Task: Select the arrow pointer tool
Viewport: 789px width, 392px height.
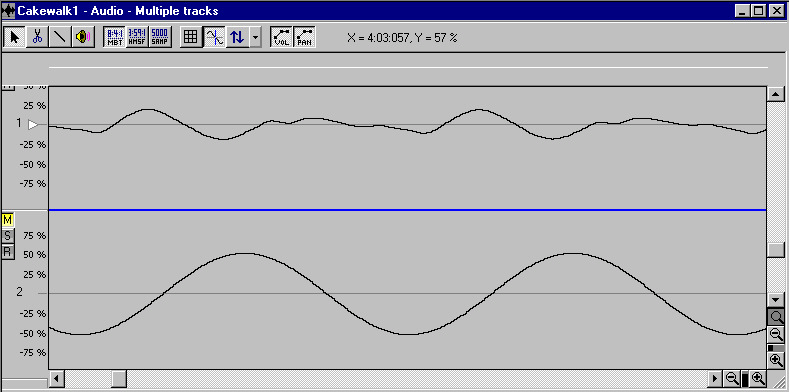Action: tap(15, 37)
